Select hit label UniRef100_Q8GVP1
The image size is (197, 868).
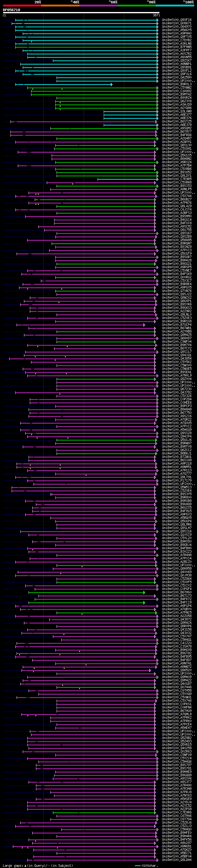(177, 301)
